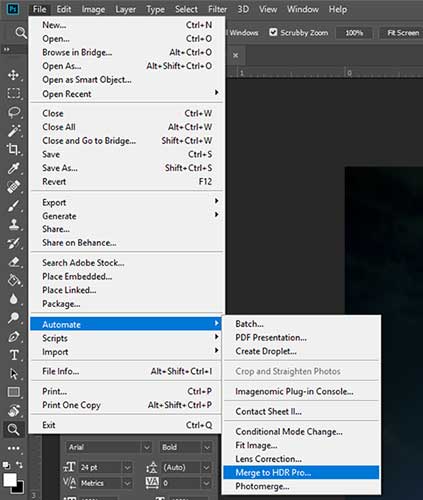423x500 pixels.
Task: Open the Bold font style dropdown
Action: [x=207, y=447]
